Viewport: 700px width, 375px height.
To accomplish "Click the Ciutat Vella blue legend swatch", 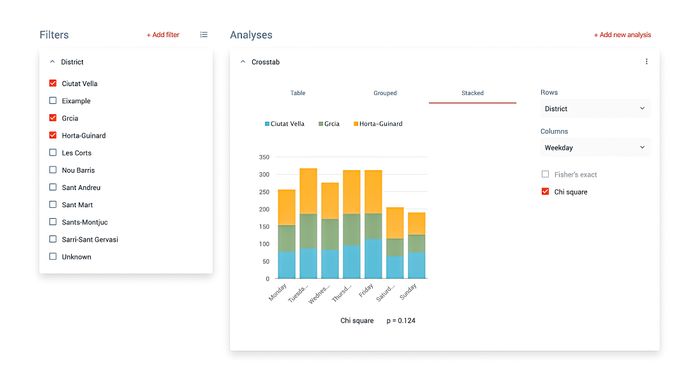I will click(267, 124).
